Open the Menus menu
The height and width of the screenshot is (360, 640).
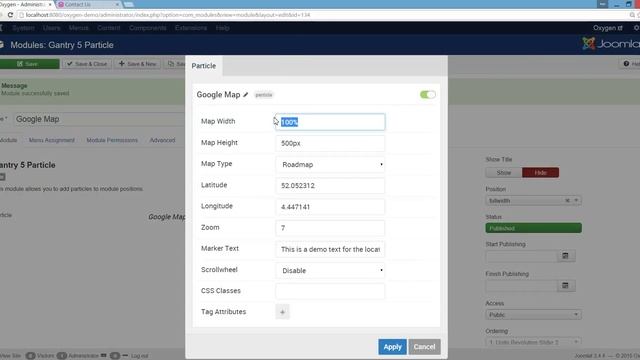(78, 28)
